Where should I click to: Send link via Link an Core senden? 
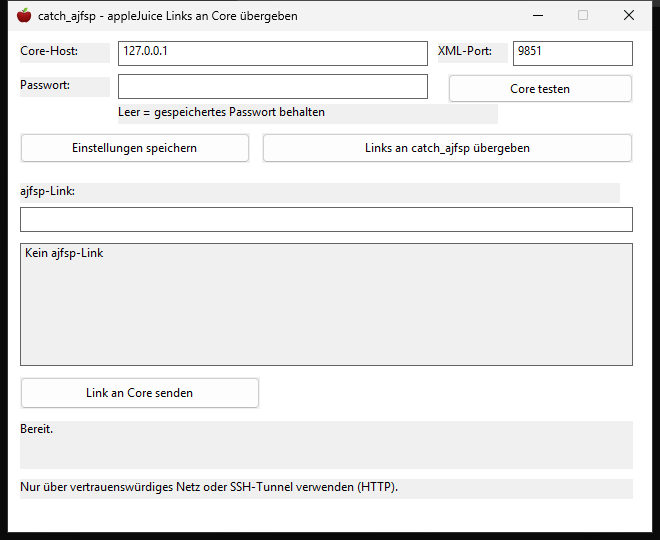[x=140, y=393]
